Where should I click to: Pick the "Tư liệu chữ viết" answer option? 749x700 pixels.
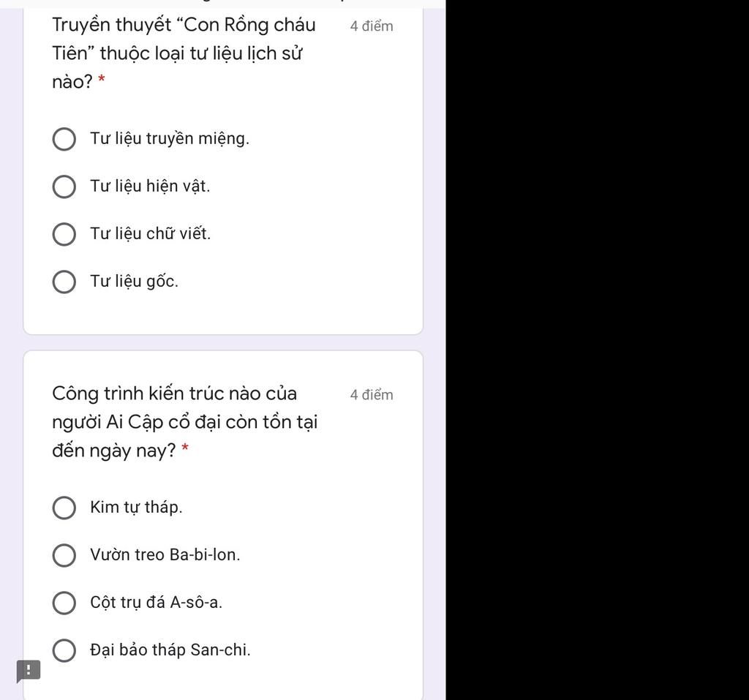64,234
